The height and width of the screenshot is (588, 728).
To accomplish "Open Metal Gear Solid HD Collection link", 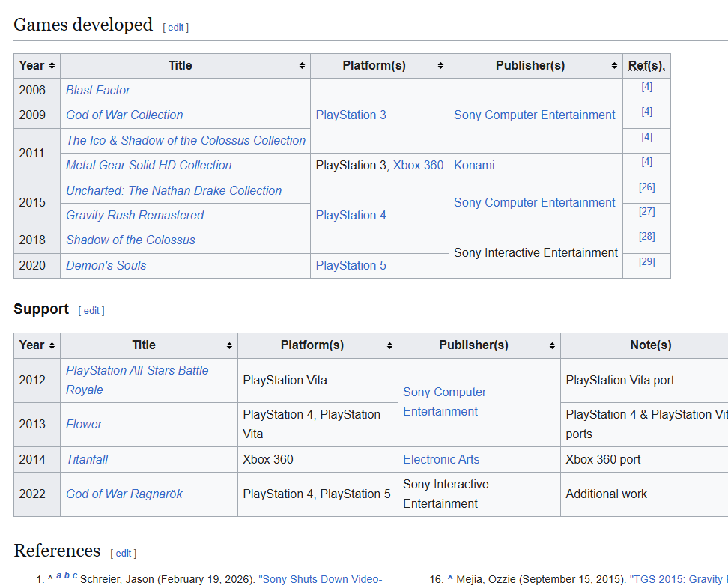I will click(148, 166).
